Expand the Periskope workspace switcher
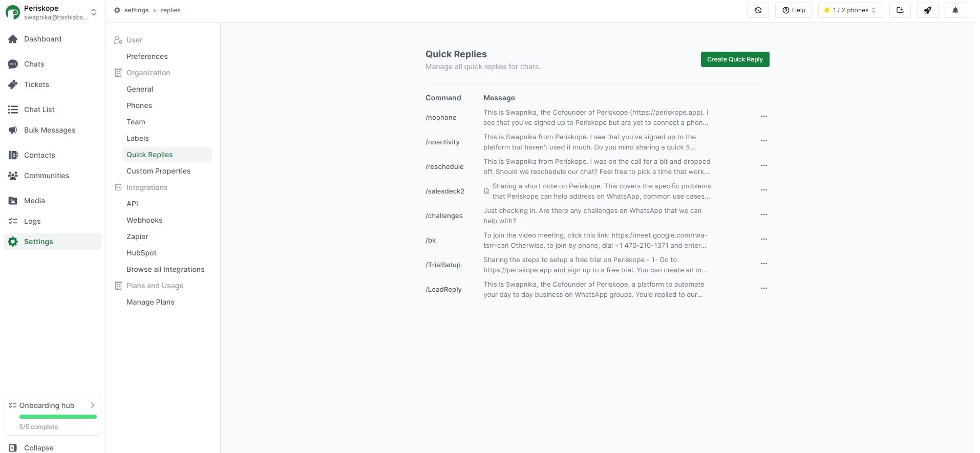980x453 pixels. point(94,12)
